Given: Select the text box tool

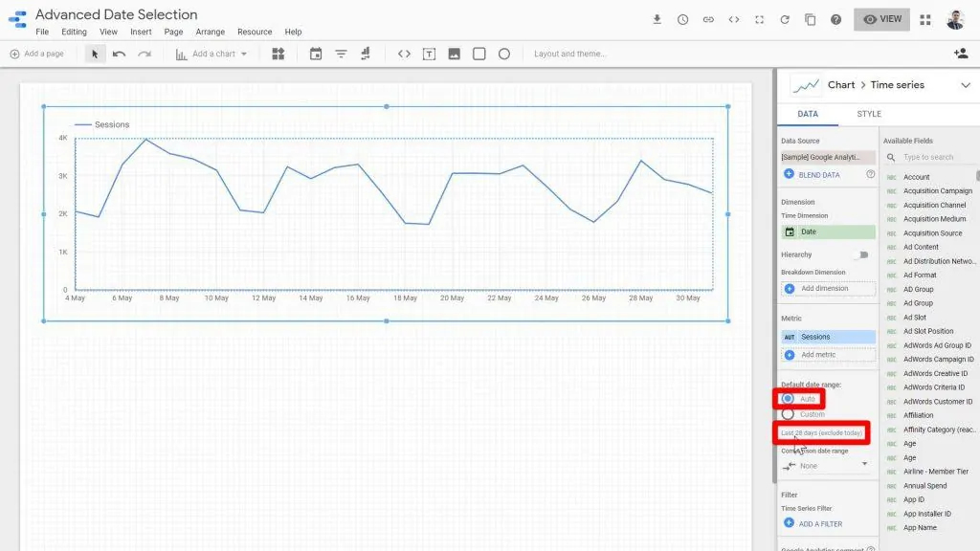Looking at the screenshot, I should [427, 54].
